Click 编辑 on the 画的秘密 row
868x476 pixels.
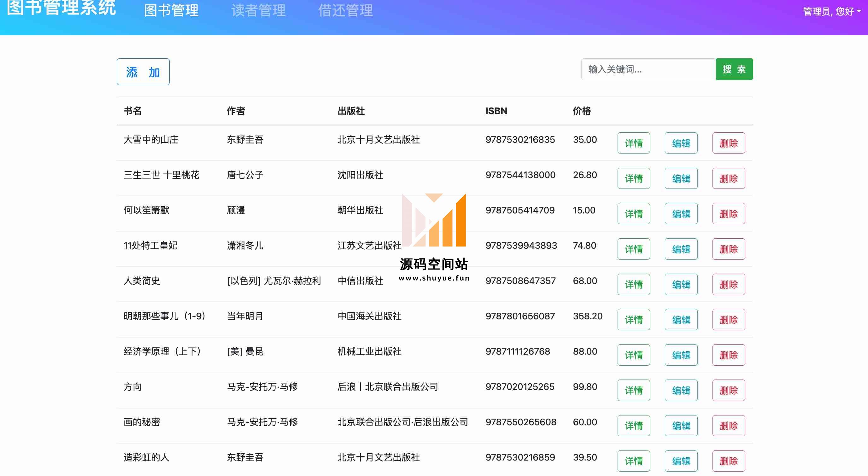681,426
